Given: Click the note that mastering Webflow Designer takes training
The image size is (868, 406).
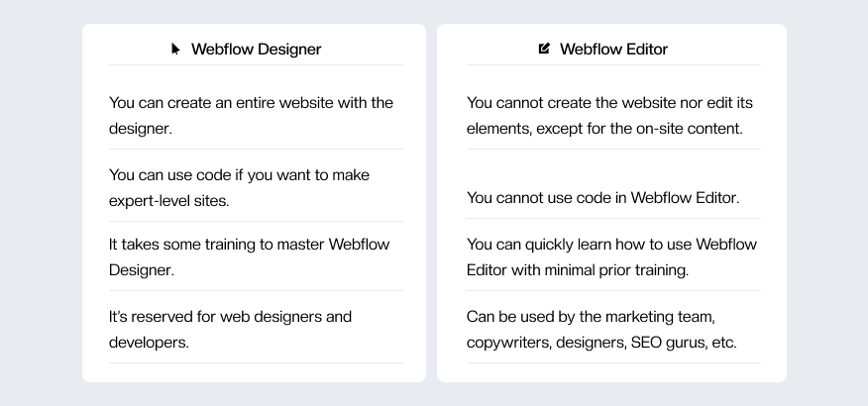Looking at the screenshot, I should [249, 257].
